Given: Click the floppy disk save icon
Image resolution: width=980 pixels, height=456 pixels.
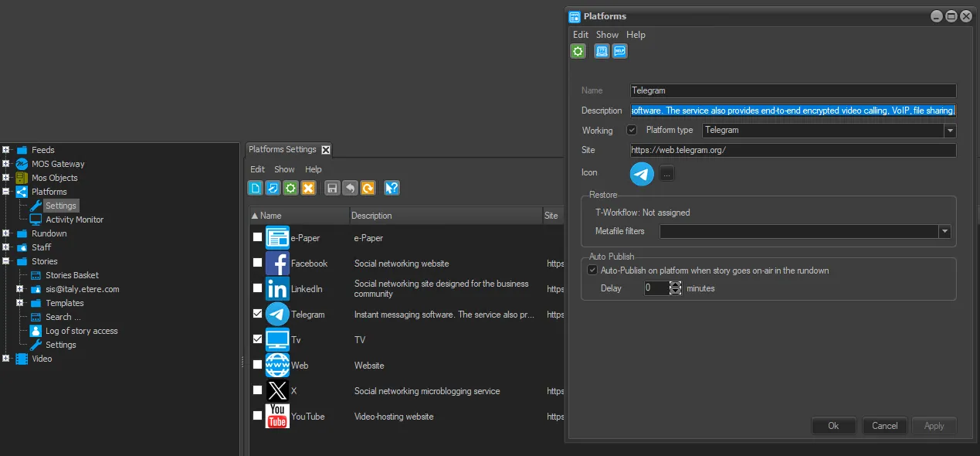Looking at the screenshot, I should [332, 188].
